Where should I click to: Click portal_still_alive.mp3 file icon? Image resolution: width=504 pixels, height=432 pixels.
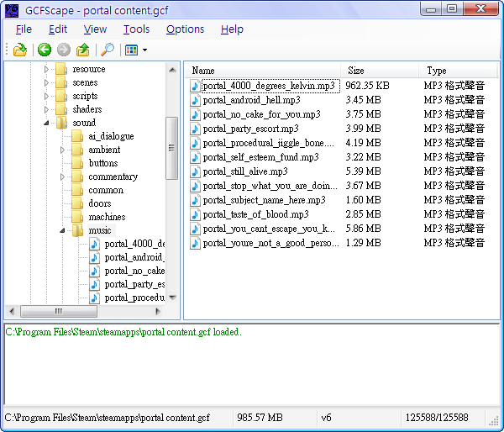pyautogui.click(x=195, y=171)
